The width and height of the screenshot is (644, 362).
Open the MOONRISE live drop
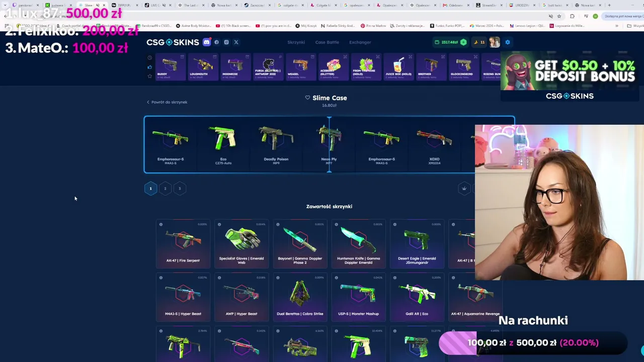235,67
